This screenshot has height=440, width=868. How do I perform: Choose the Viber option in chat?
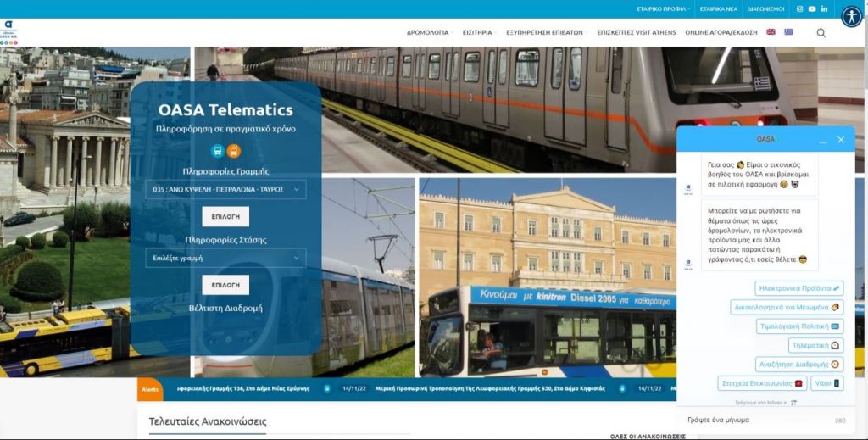point(826,383)
